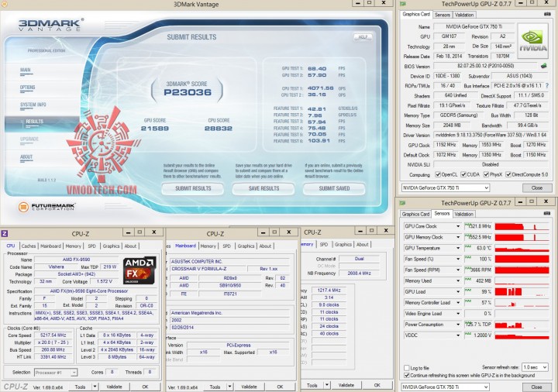Open the Memory Used sensor dropdown arrow
The height and width of the screenshot is (392, 558).
458,281
